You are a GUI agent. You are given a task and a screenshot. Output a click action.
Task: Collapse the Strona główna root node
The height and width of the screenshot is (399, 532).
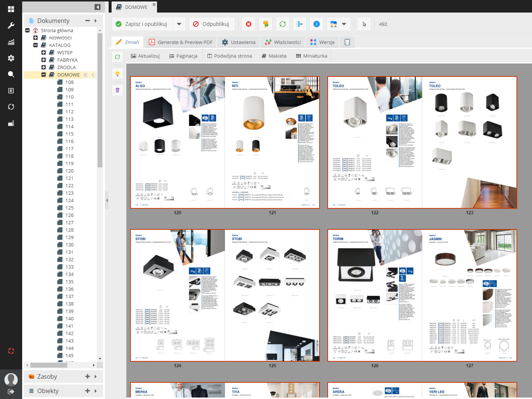[x=27, y=30]
